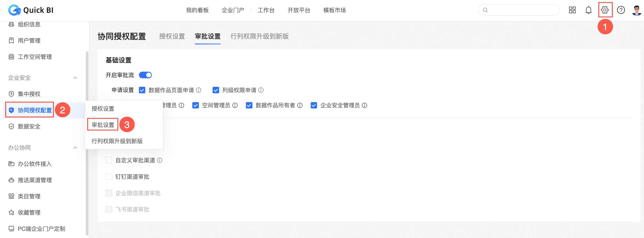
Task: Enable 钉钉渠道审批 checkbox
Action: [109, 177]
